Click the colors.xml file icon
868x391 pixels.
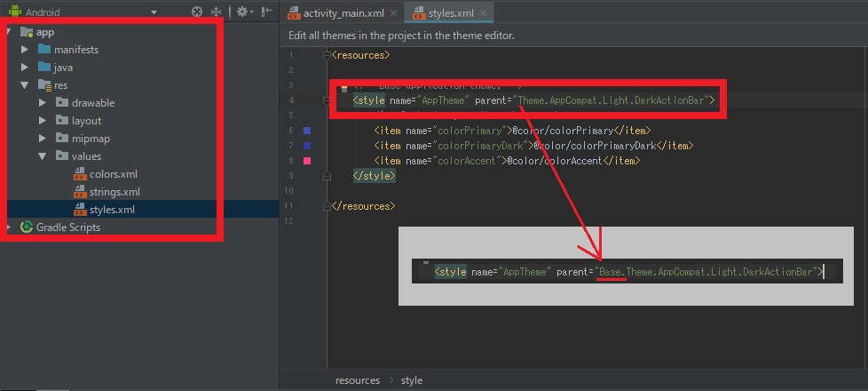(80, 174)
